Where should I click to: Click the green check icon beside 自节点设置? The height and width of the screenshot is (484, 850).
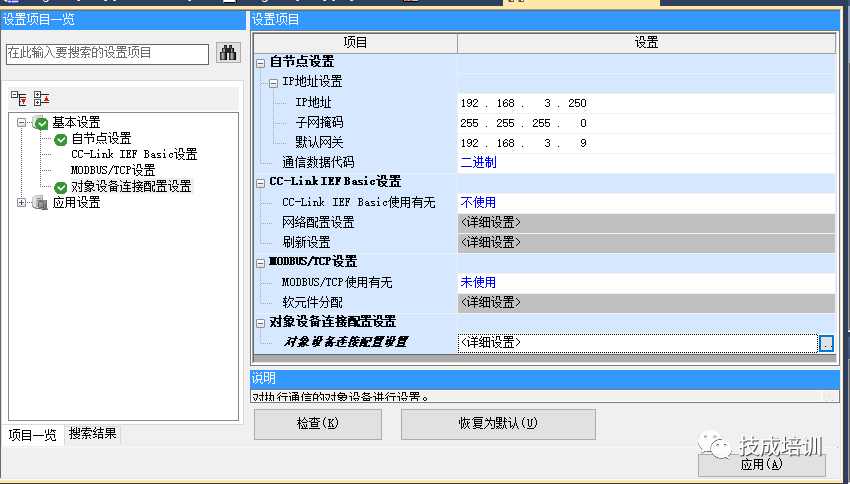click(x=61, y=140)
